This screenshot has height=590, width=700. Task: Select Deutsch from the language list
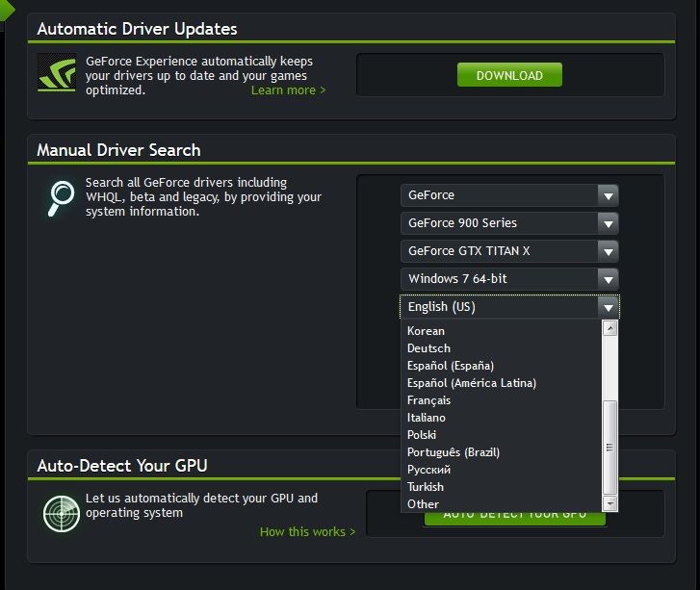point(502,348)
